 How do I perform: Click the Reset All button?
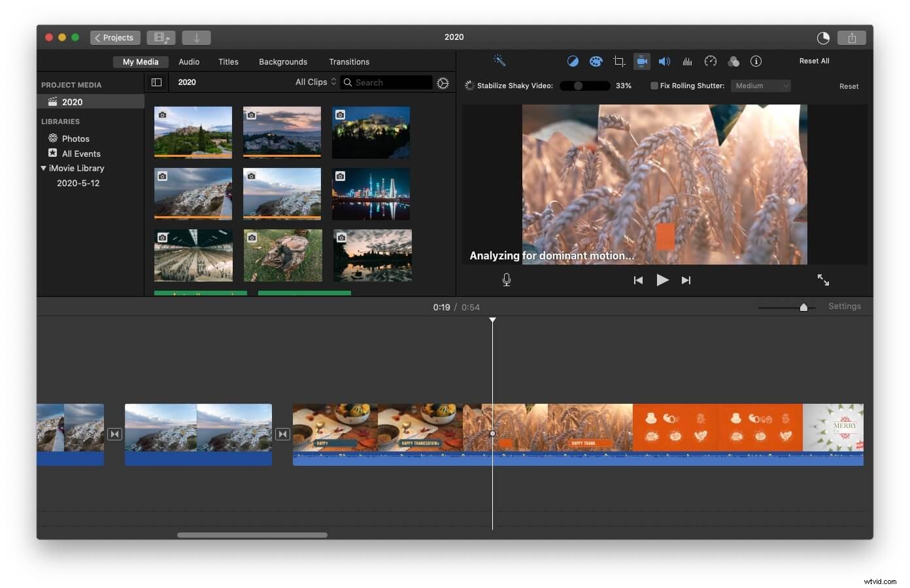click(814, 60)
